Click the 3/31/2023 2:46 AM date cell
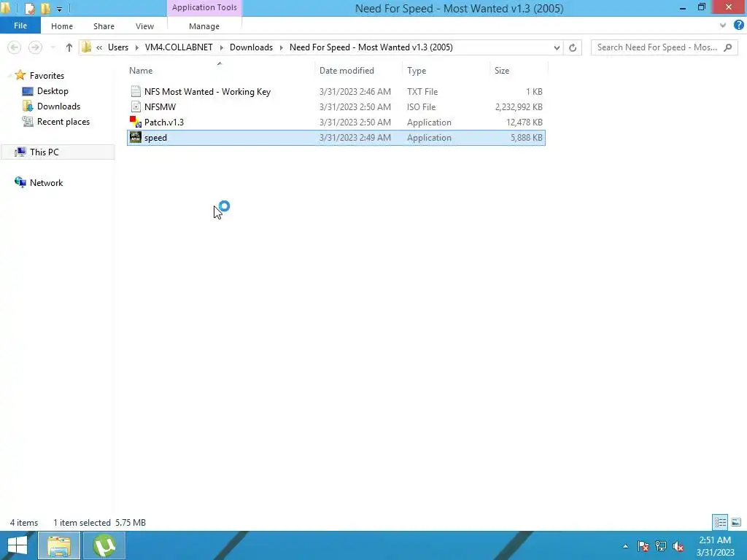747x560 pixels. pyautogui.click(x=355, y=91)
